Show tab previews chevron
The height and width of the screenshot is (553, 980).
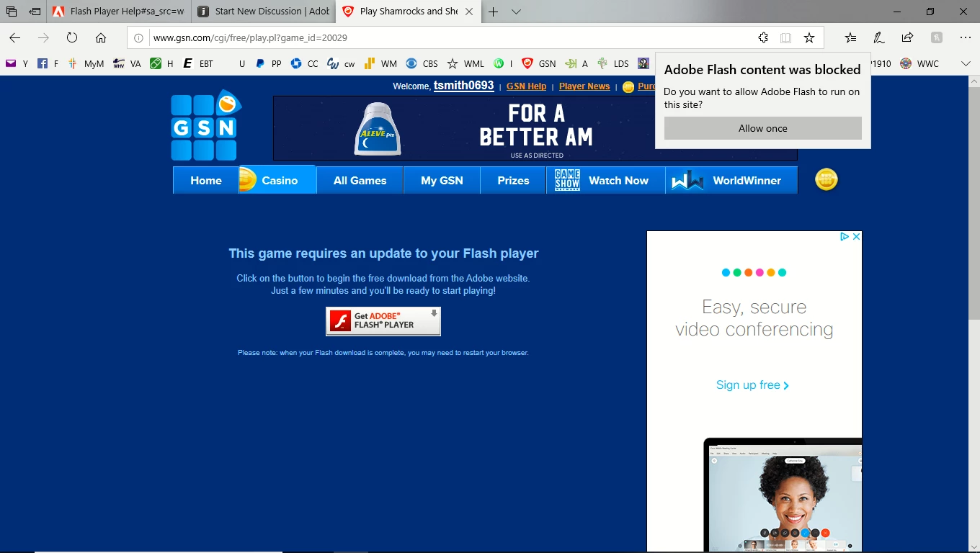coord(516,12)
